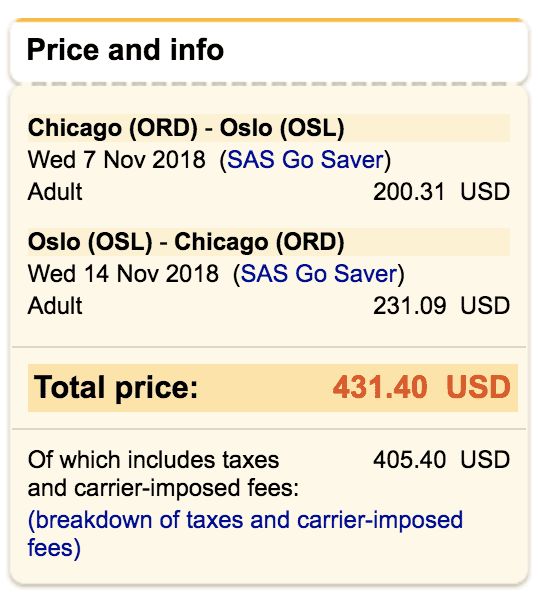538x596 pixels.
Task: Select the Oslo (OSL) - Chicago (ORD) header
Action: (186, 242)
